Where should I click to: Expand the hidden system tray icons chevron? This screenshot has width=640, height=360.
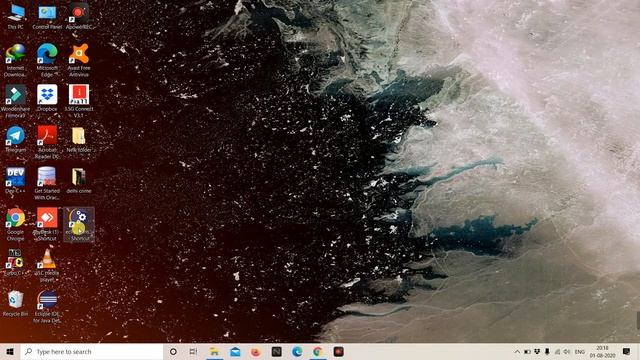517,351
